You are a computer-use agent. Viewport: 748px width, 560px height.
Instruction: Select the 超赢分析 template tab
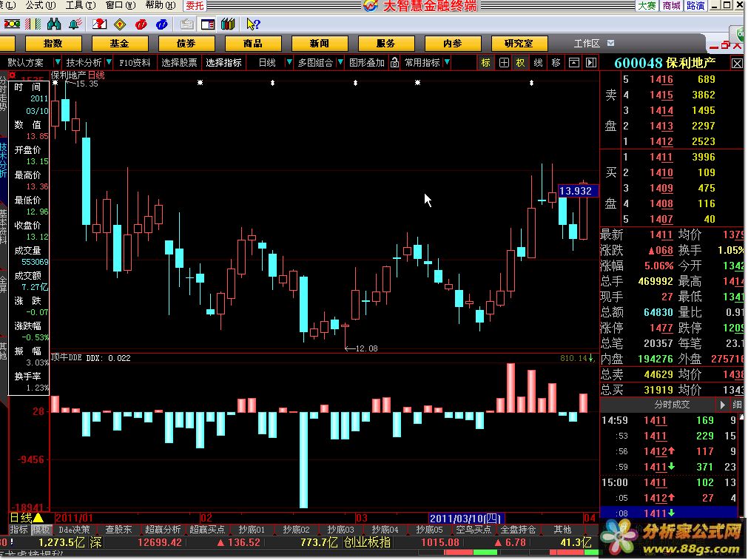tap(163, 530)
